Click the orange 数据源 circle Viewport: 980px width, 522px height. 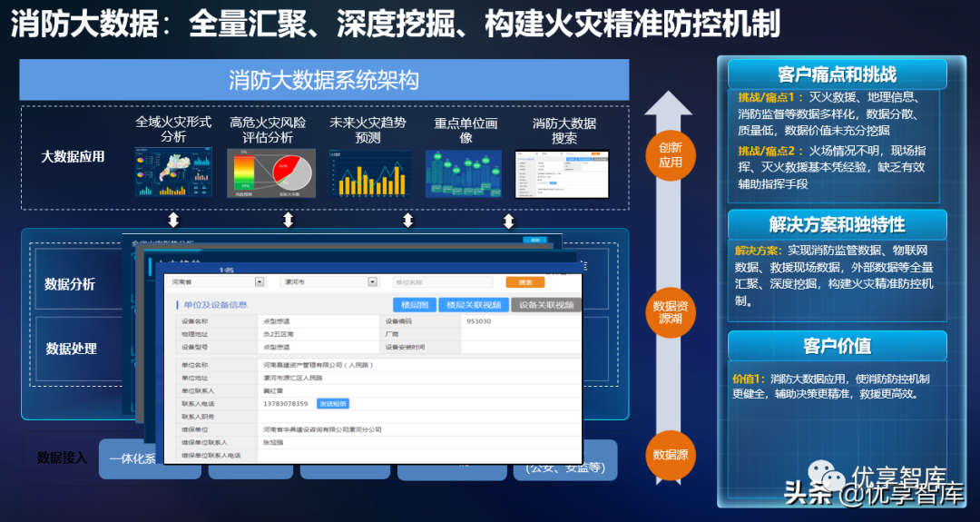670,455
